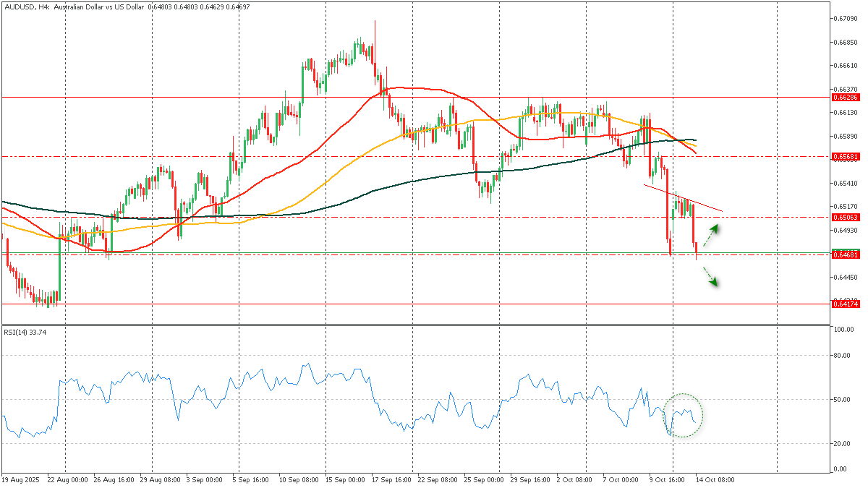Click the 0.67090 price axis label
The width and height of the screenshot is (868, 488).
tap(845, 18)
